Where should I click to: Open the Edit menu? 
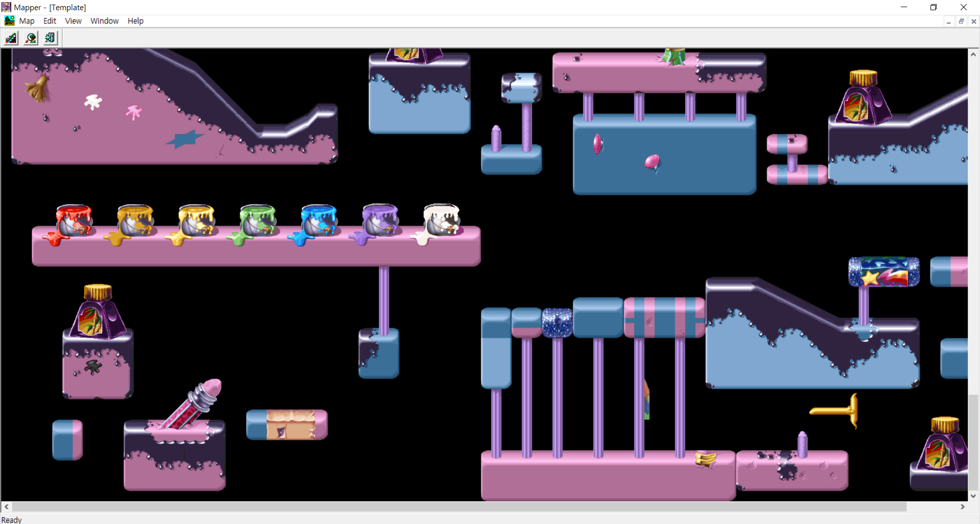(50, 21)
